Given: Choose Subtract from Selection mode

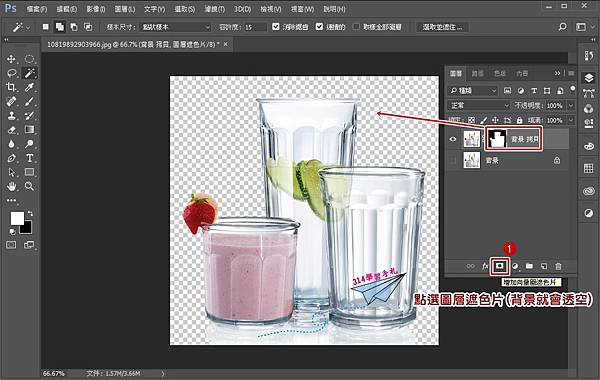Looking at the screenshot, I should [x=74, y=27].
